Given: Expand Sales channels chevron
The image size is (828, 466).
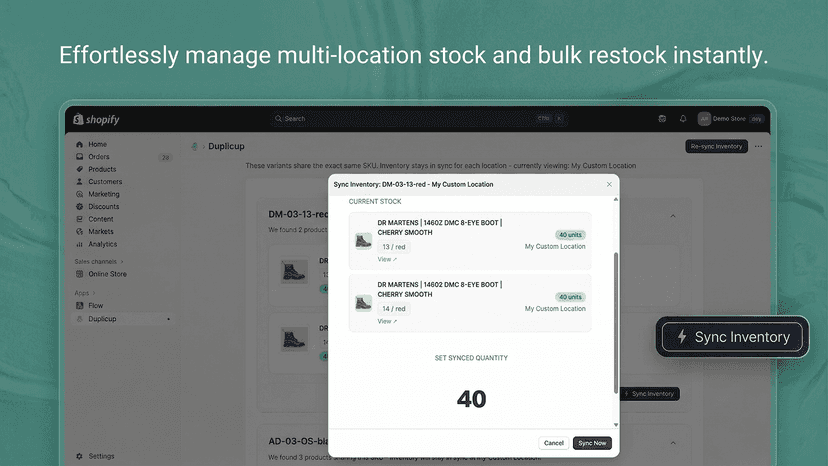Looking at the screenshot, I should pos(122,262).
